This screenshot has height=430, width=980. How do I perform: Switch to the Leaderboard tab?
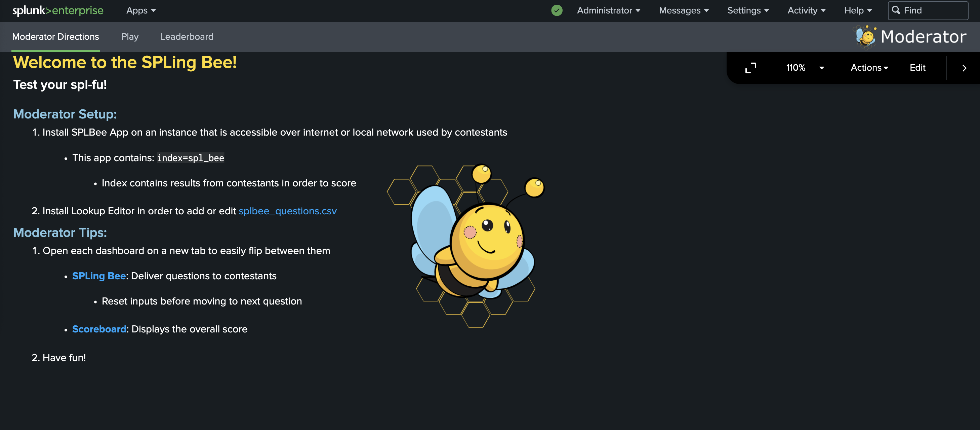point(187,37)
